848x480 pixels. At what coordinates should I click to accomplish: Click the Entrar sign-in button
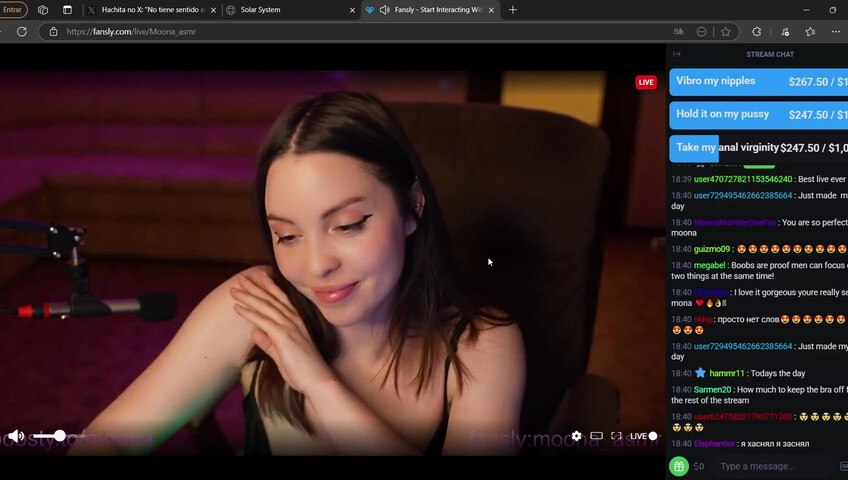(x=12, y=10)
